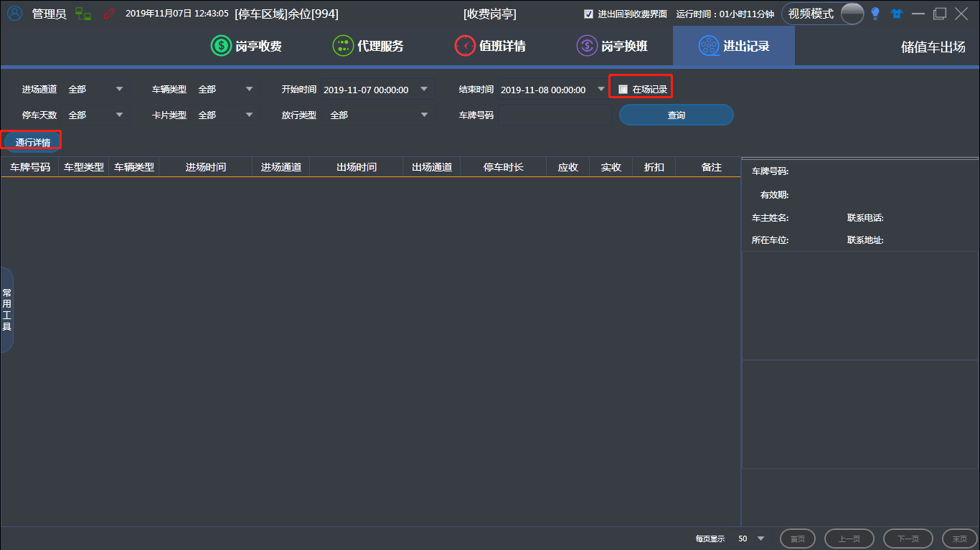The height and width of the screenshot is (550, 980).
Task: Click the 停车时长 column header
Action: [x=504, y=167]
